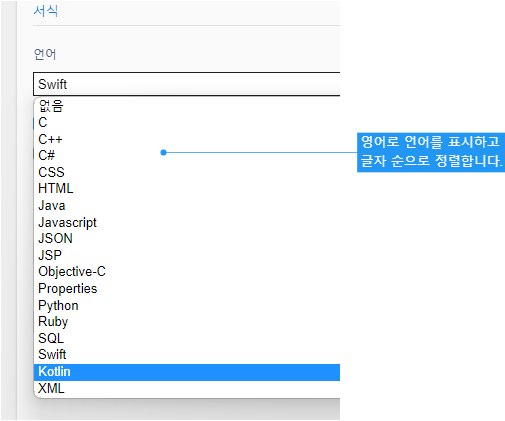Image resolution: width=505 pixels, height=421 pixels.
Task: Choose Python in the dropdown
Action: [187, 305]
